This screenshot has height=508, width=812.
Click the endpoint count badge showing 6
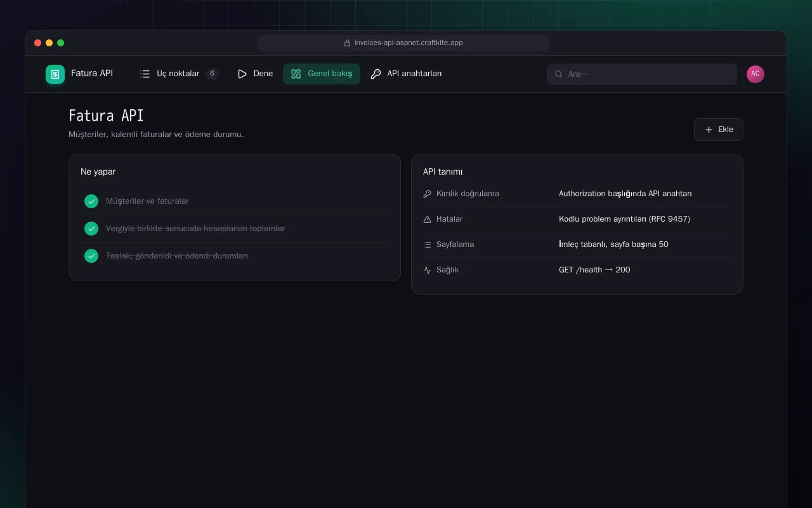pos(212,74)
